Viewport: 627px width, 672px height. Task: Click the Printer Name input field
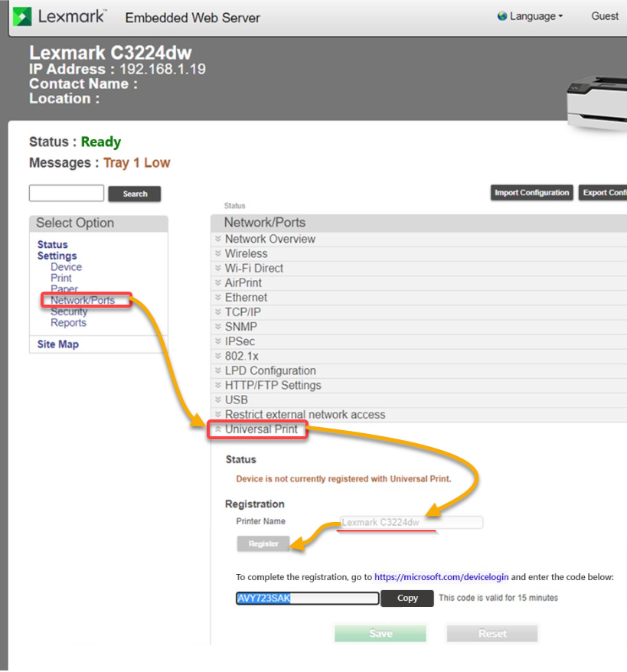coord(411,523)
